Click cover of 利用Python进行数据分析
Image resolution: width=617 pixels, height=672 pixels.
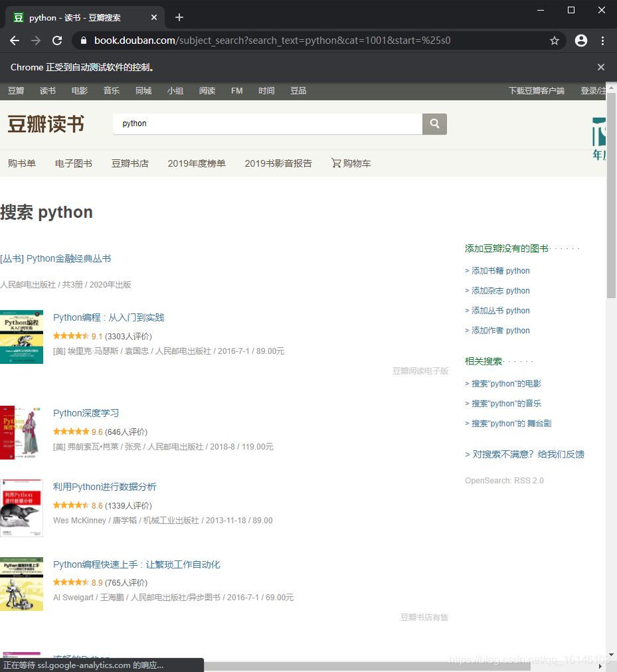click(21, 508)
